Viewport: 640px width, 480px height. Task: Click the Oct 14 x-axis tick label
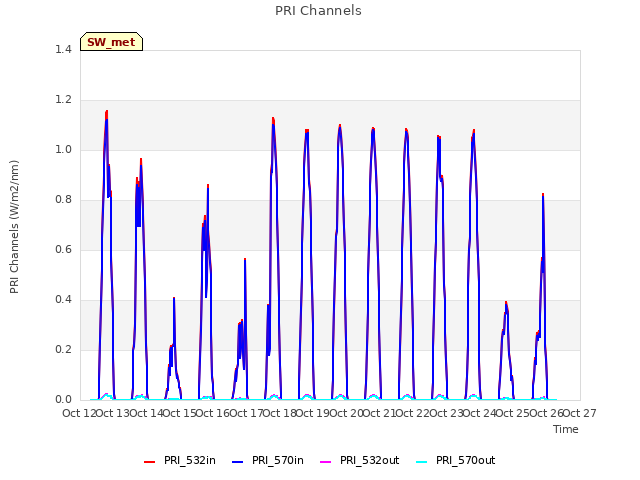click(x=146, y=413)
